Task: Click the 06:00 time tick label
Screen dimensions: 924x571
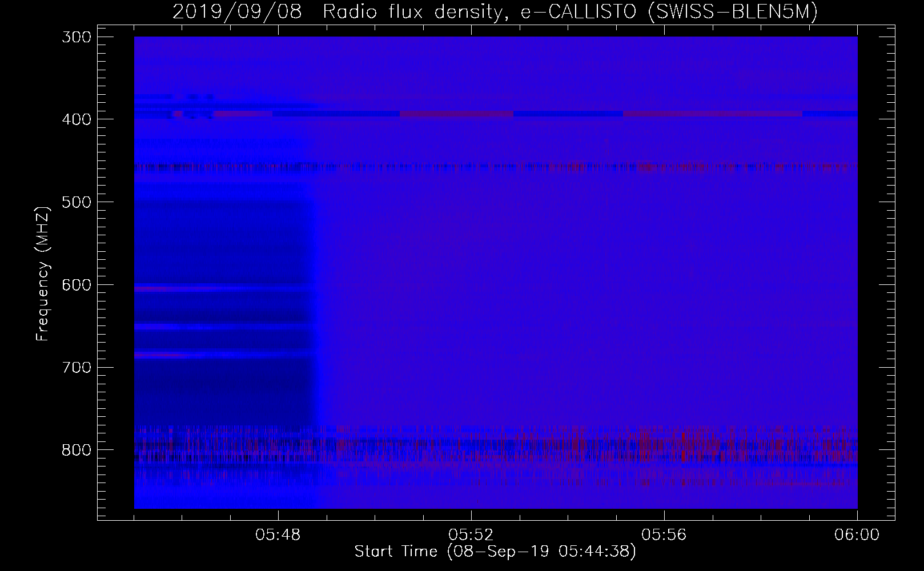Action: pyautogui.click(x=857, y=535)
